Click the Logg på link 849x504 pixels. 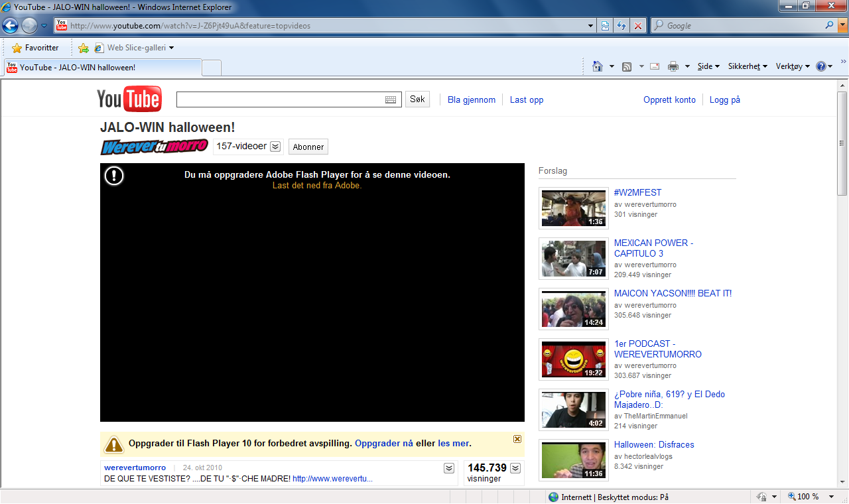tap(725, 99)
